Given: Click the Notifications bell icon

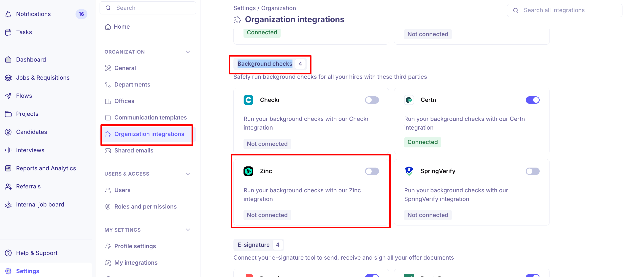Looking at the screenshot, I should (x=8, y=14).
